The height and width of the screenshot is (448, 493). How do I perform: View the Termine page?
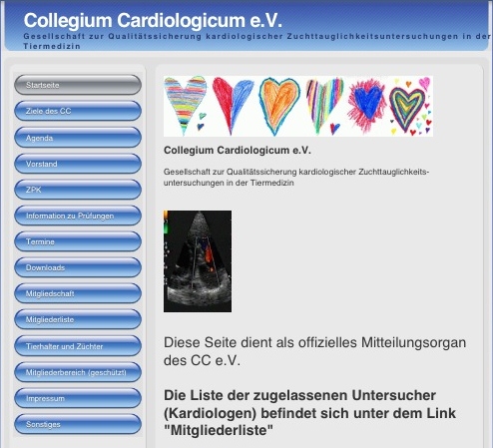(x=78, y=241)
